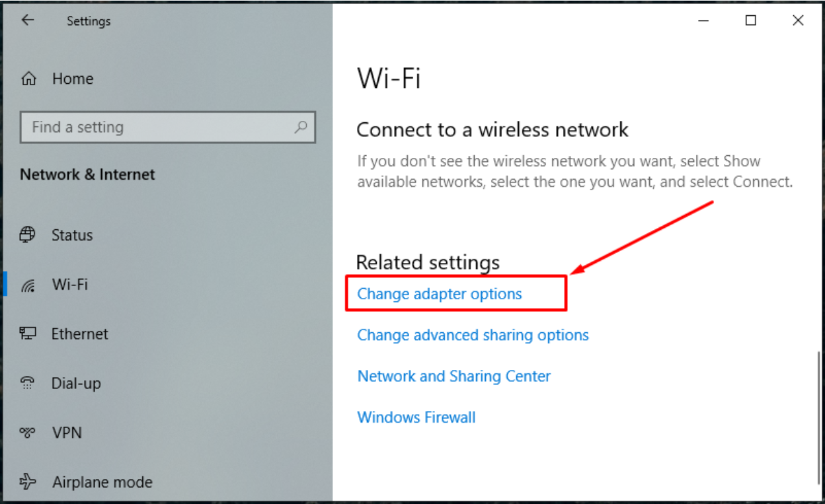Go to Dial-up settings
The image size is (825, 504).
pyautogui.click(x=76, y=384)
